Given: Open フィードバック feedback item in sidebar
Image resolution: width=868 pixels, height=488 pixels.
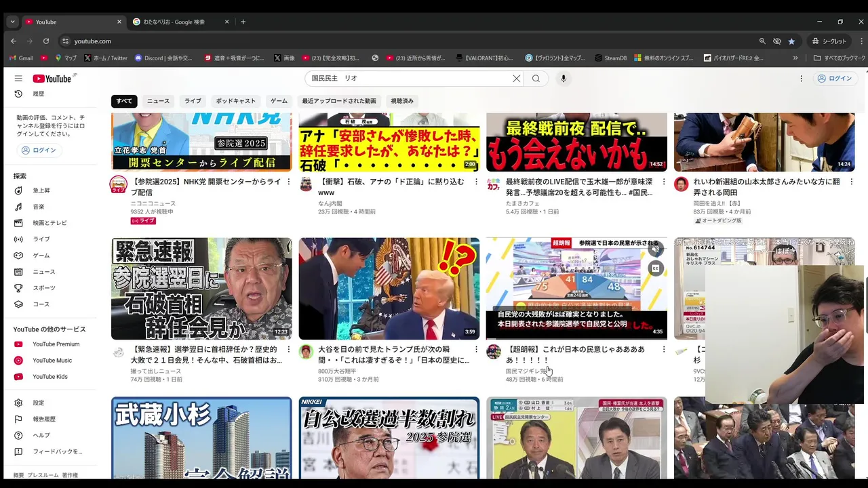Looking at the screenshot, I should coord(57,451).
